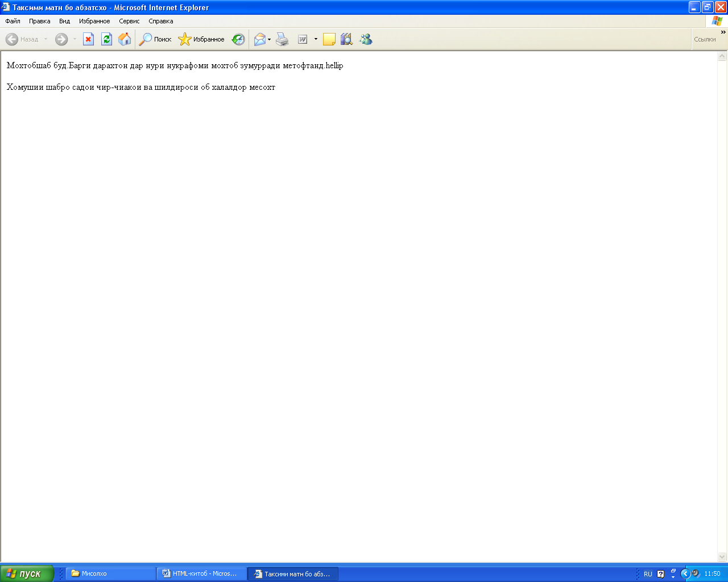Minimize the Internet Explorer window
This screenshot has width=728, height=582.
pyautogui.click(x=694, y=7)
